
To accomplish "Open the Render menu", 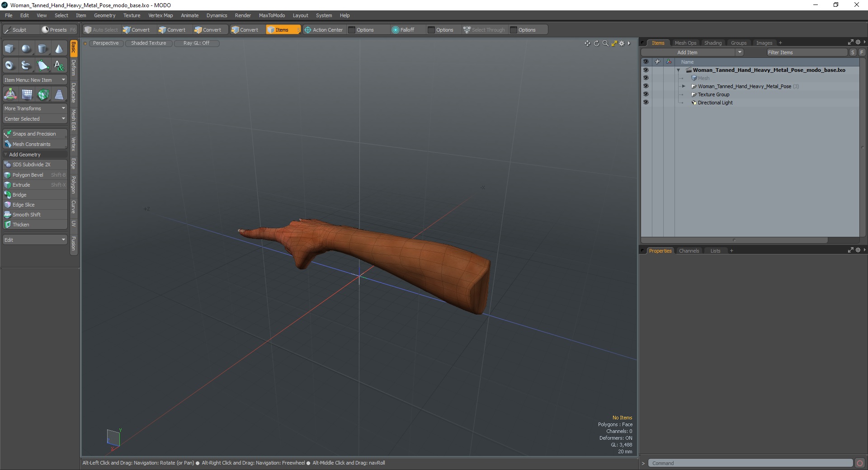I will (x=243, y=15).
